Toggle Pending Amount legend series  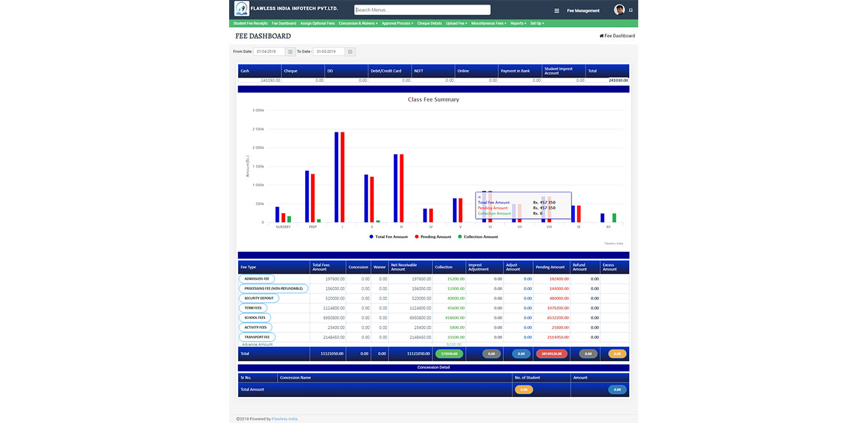(x=432, y=237)
